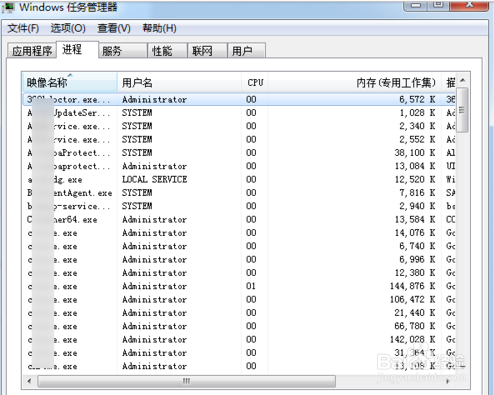This screenshot has height=395, width=494.
Task: Select the process using 142,028 K memory
Action: (239, 339)
